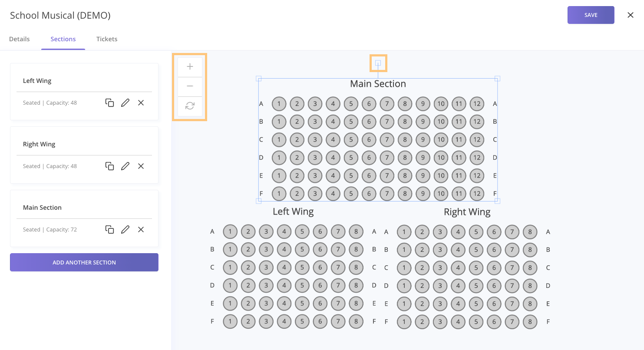Delete the Left Wing section
Image resolution: width=644 pixels, height=350 pixels.
tap(141, 102)
